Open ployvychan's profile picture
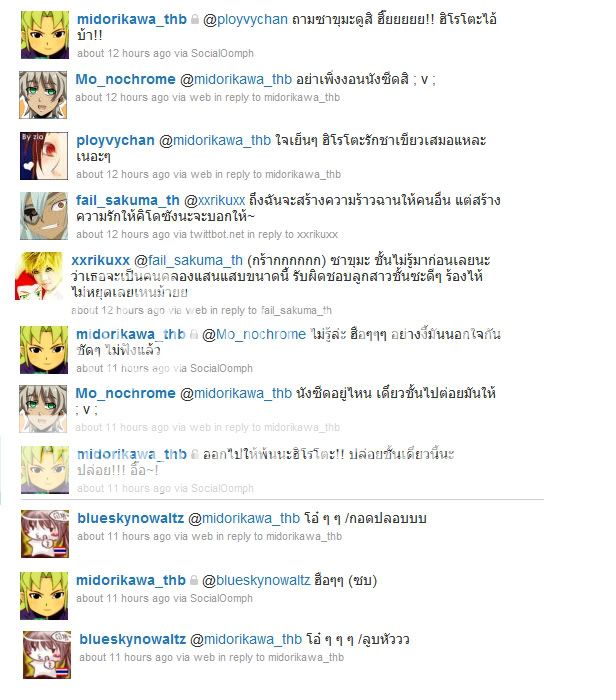The height and width of the screenshot is (700, 616). click(44, 156)
